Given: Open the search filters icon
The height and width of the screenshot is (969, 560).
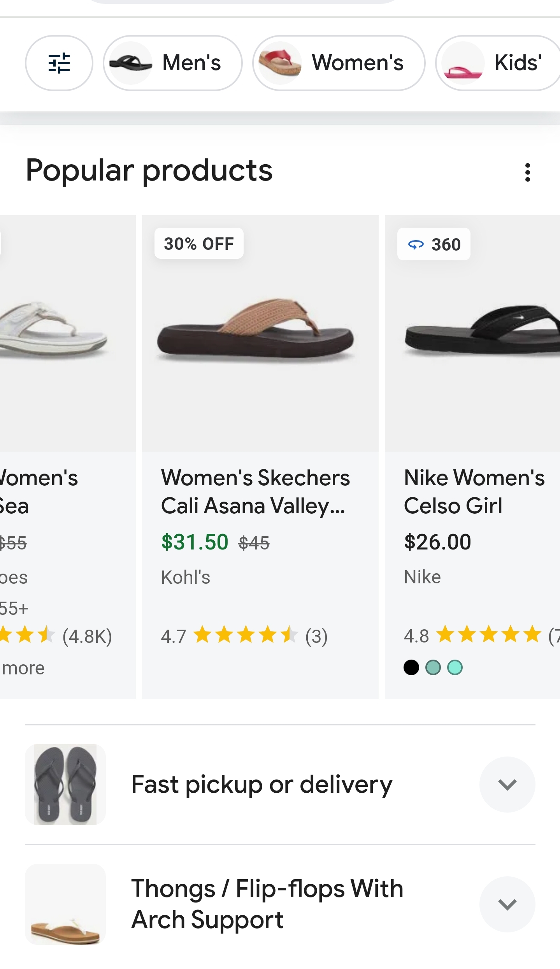Looking at the screenshot, I should point(59,63).
